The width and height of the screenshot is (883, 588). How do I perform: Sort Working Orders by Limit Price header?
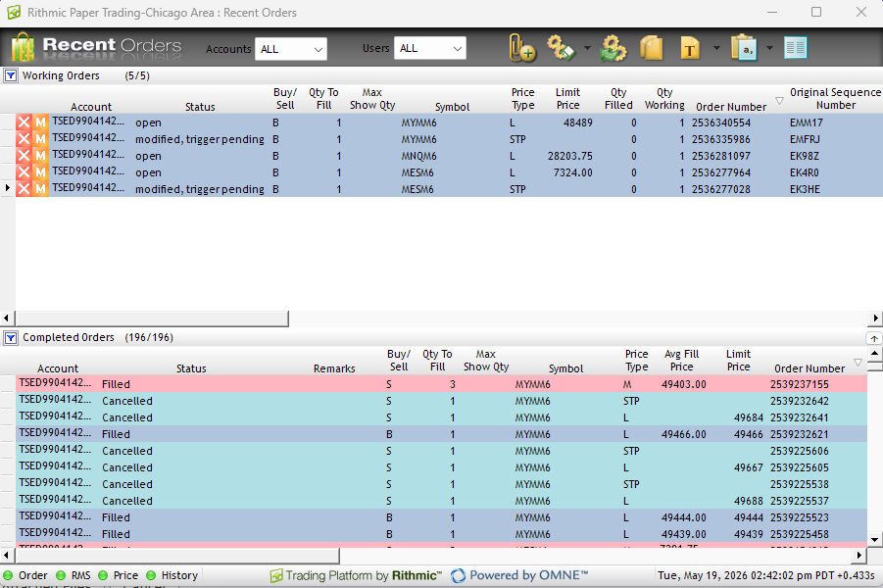[x=567, y=99]
